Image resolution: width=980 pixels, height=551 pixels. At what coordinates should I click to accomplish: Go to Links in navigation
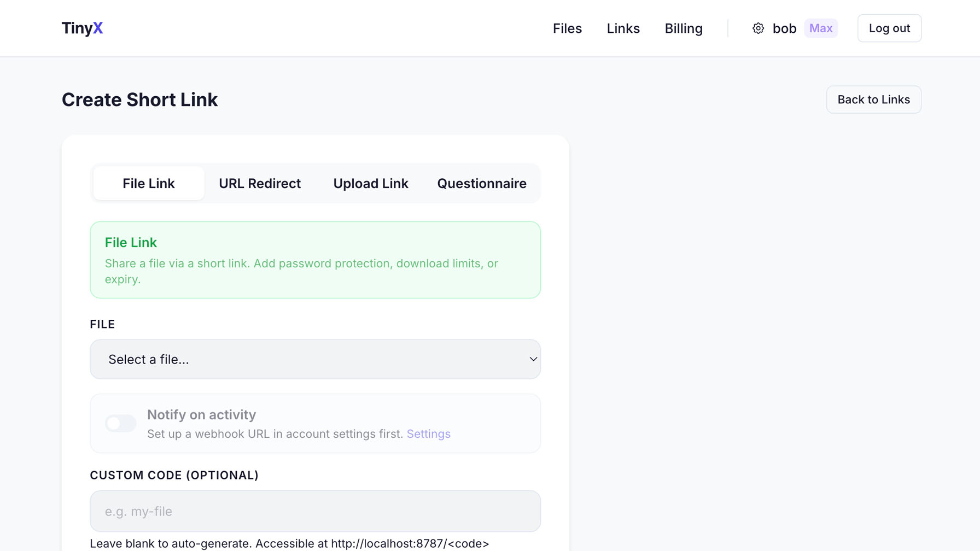tap(623, 28)
